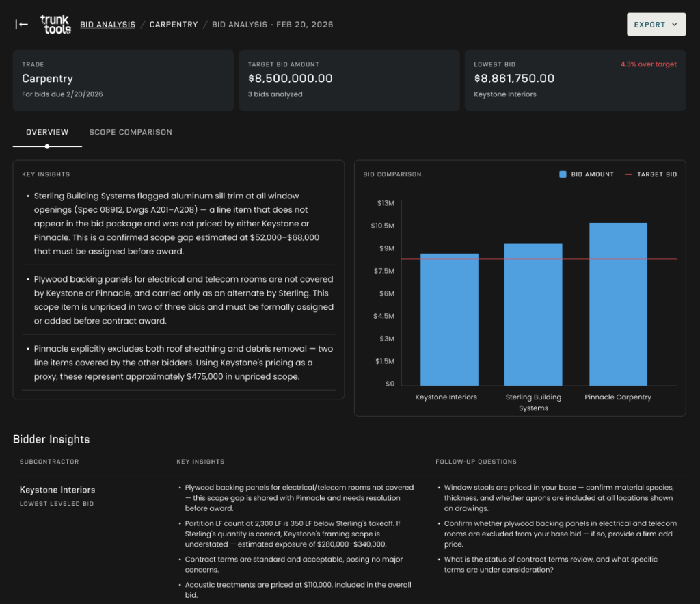Click the Pinnacle Carpentry chart bar

(x=618, y=304)
